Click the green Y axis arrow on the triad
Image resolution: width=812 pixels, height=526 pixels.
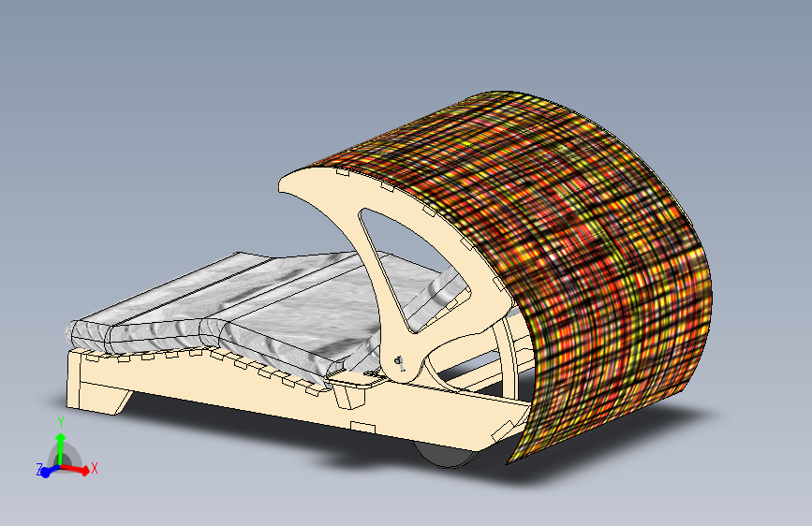coord(61,448)
